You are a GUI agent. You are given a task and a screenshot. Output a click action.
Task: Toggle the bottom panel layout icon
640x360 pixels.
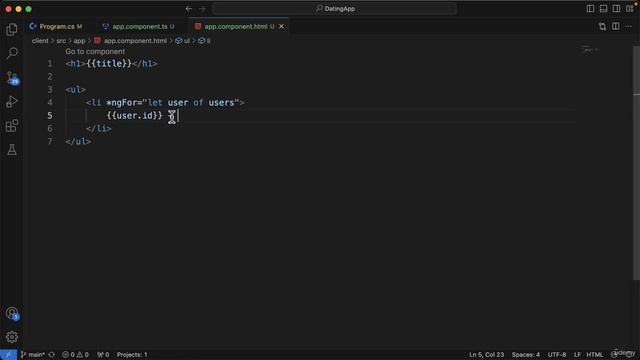coord(603,9)
